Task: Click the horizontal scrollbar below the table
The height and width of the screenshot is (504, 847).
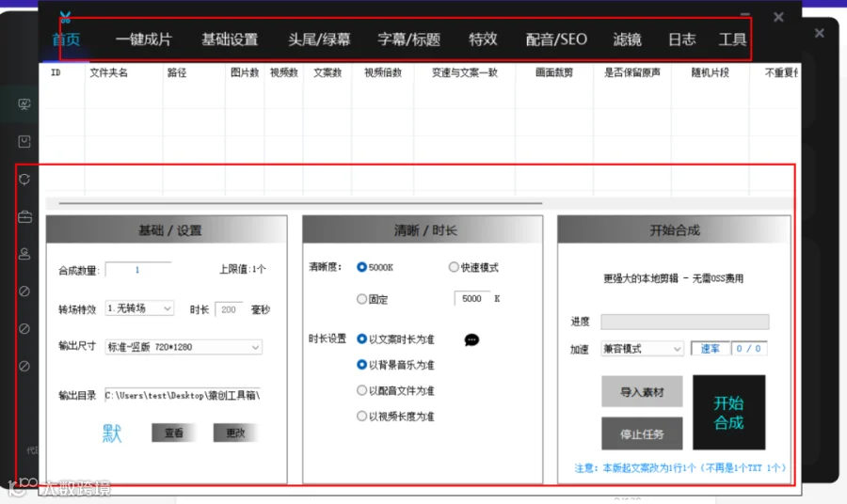Action: [x=300, y=203]
